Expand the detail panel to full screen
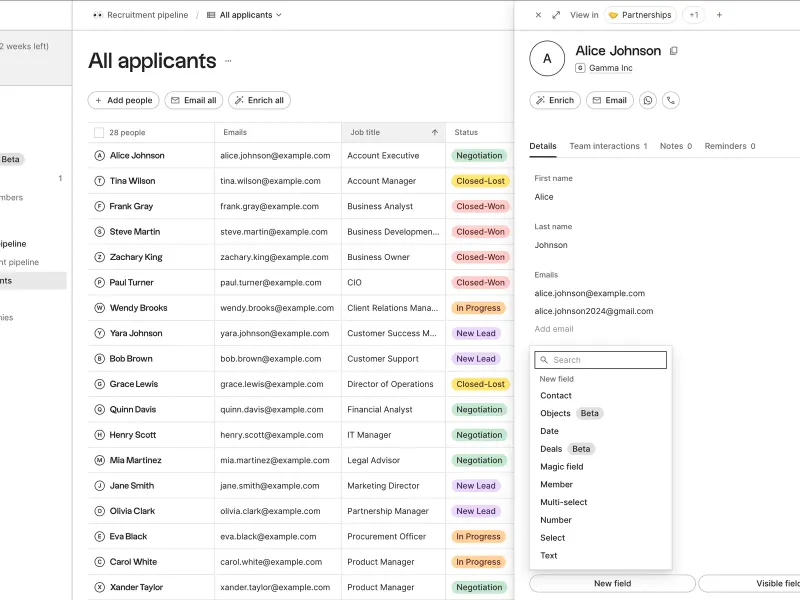Screen dimensions: 800x600 pyautogui.click(x=556, y=15)
